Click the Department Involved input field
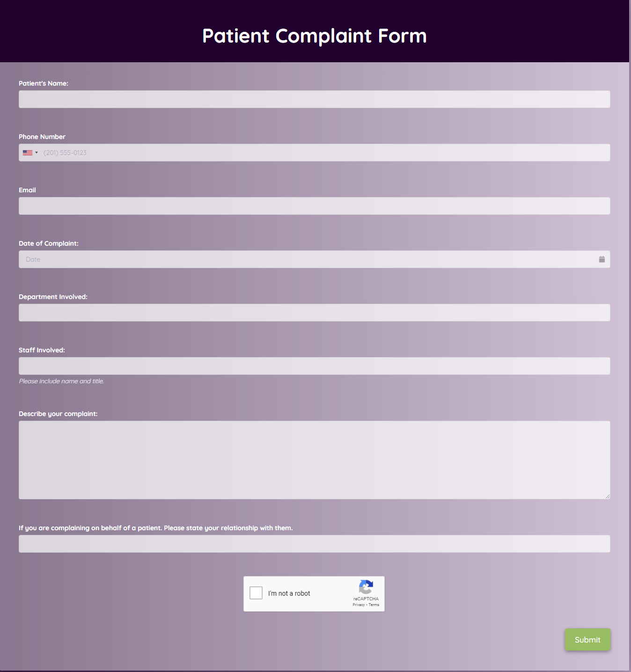The height and width of the screenshot is (672, 631). 314,313
